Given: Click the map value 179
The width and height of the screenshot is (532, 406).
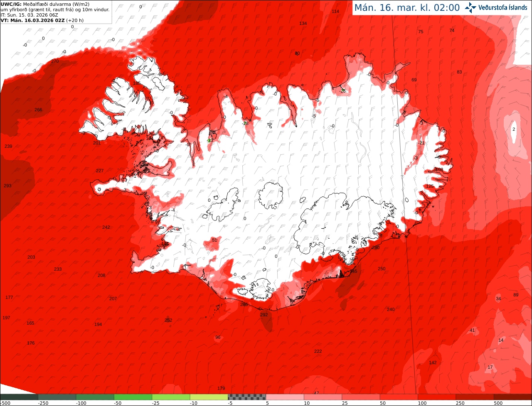Looking at the screenshot, I should click(221, 388).
